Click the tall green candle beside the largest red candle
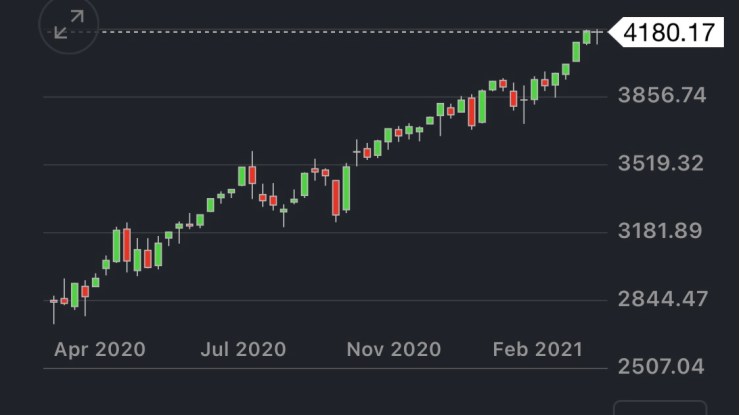 point(346,188)
